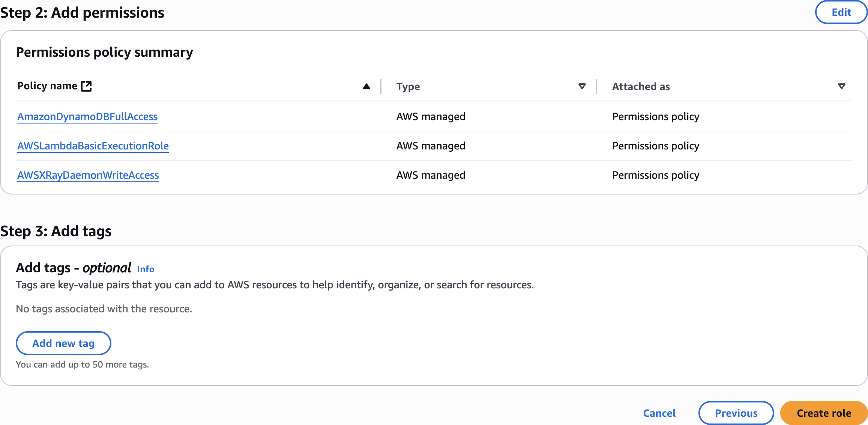Click Edit for Step 2 permissions
The image size is (868, 425).
tap(841, 12)
